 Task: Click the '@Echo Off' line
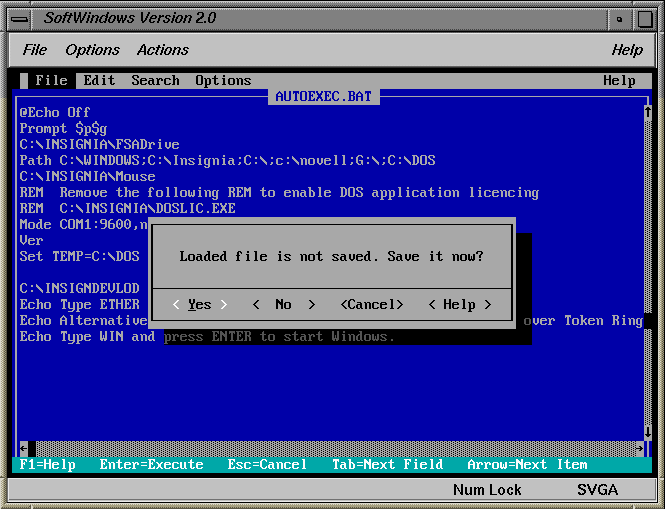55,112
